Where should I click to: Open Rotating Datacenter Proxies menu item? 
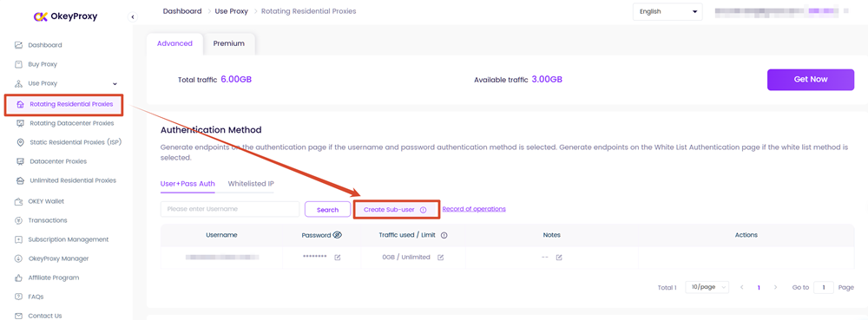click(x=72, y=123)
